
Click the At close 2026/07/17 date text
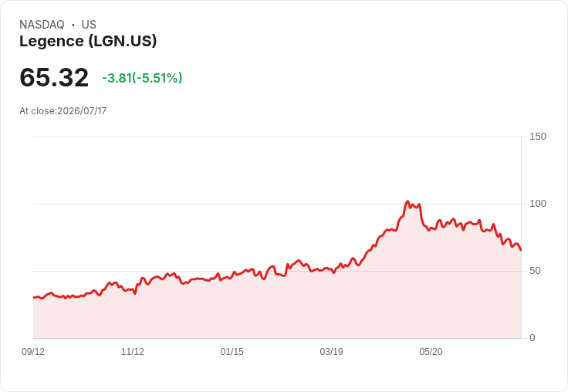pos(63,111)
